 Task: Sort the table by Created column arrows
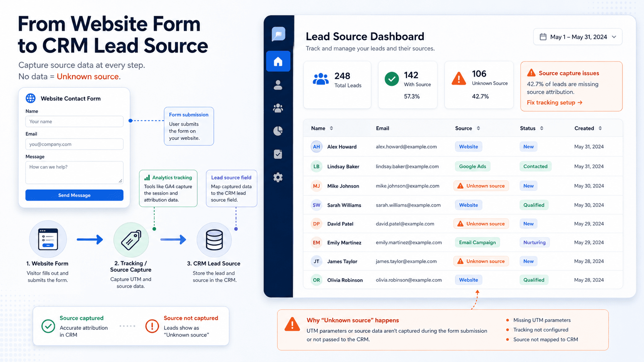[x=600, y=128]
